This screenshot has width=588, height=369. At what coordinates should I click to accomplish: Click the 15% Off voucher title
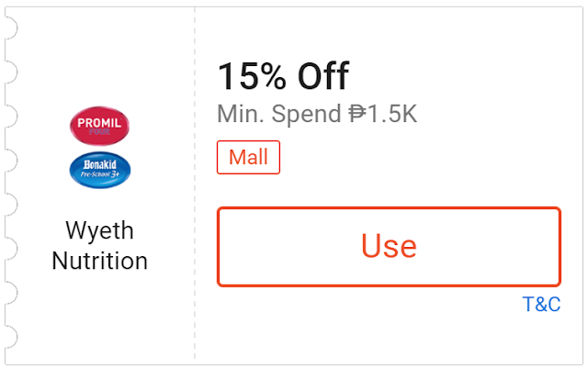(x=283, y=76)
